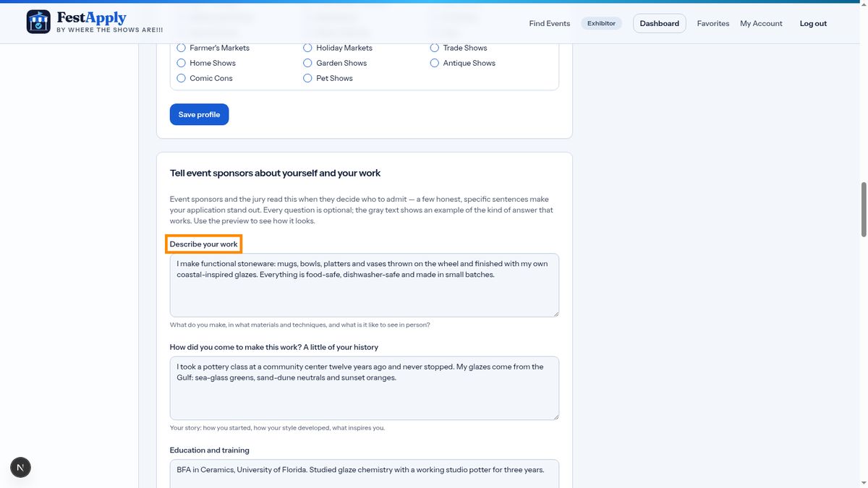Click the heading "Tell event sponsors about yourself and your work"
Image resolution: width=868 pixels, height=488 pixels.
pos(275,173)
